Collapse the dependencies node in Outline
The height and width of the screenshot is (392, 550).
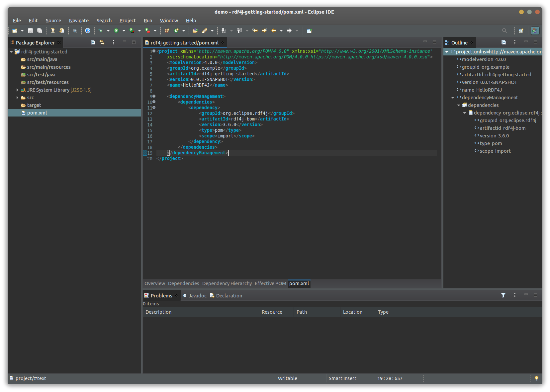pyautogui.click(x=459, y=105)
